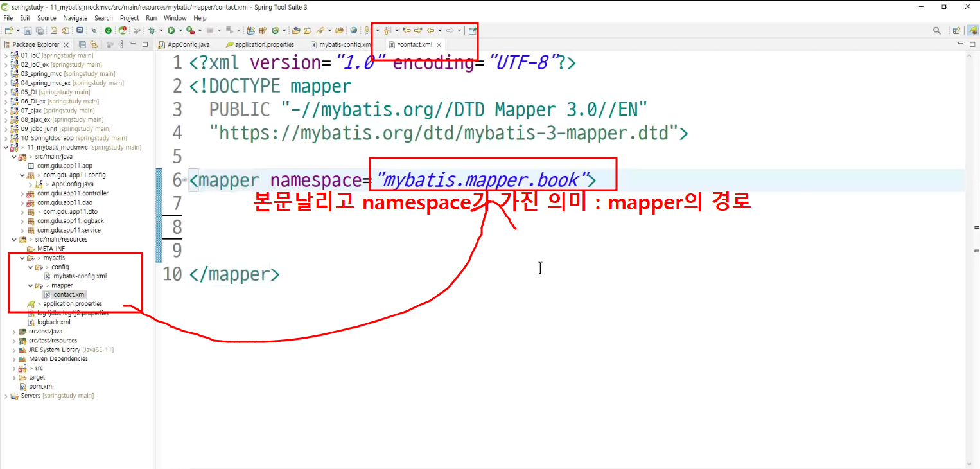Click the New file wizard icon
Viewport: 980px width, 469px height.
coord(8,30)
